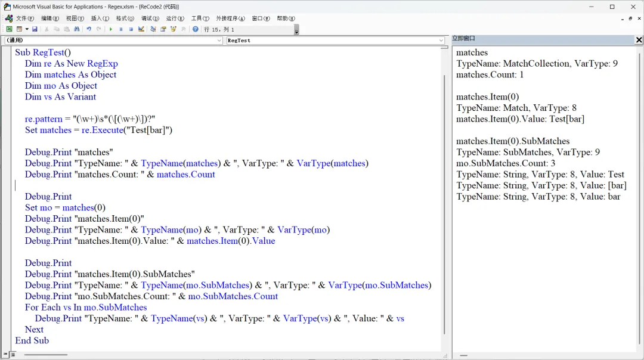Reset execution with the stop icon
The image size is (644, 360).
pyautogui.click(x=131, y=29)
